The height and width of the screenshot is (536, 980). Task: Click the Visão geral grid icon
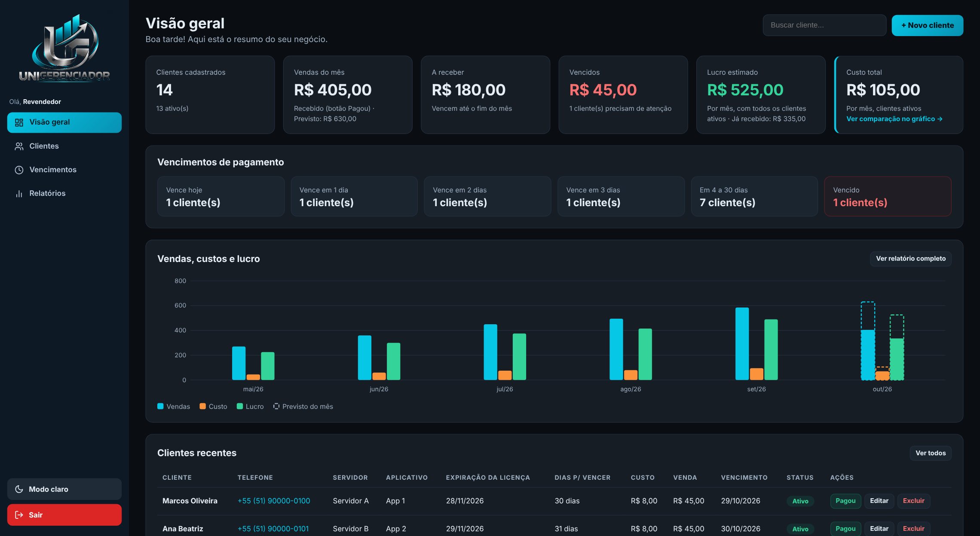19,122
